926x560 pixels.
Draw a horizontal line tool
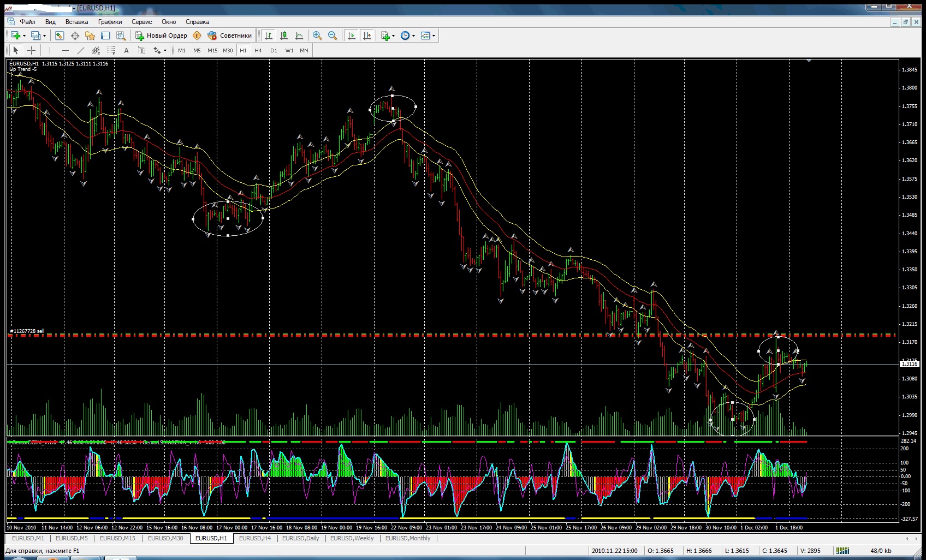coord(66,50)
